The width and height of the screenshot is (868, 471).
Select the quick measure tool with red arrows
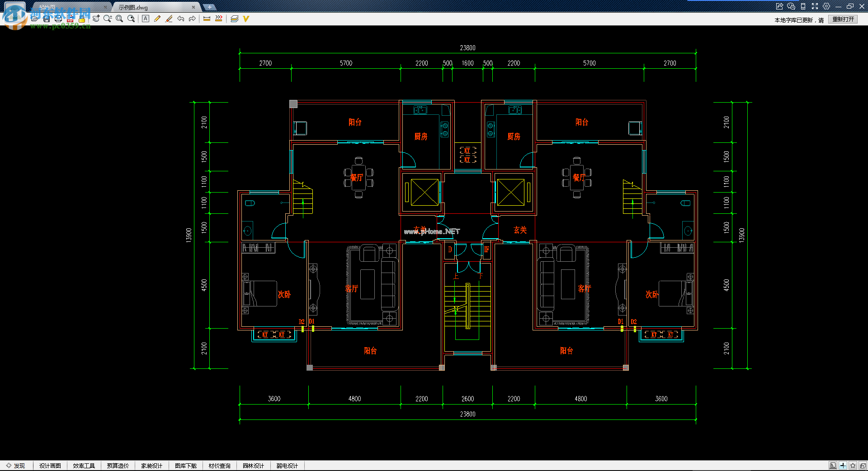[x=219, y=19]
